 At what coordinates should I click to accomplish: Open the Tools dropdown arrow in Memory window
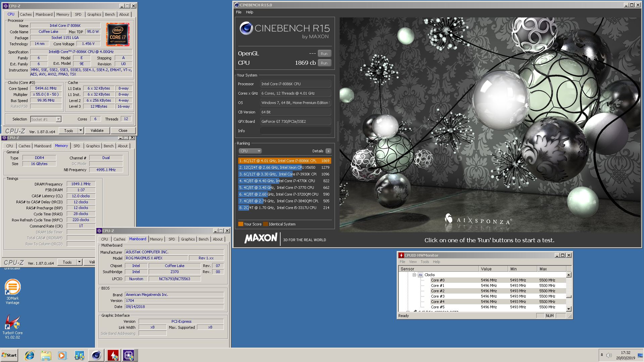click(x=79, y=262)
